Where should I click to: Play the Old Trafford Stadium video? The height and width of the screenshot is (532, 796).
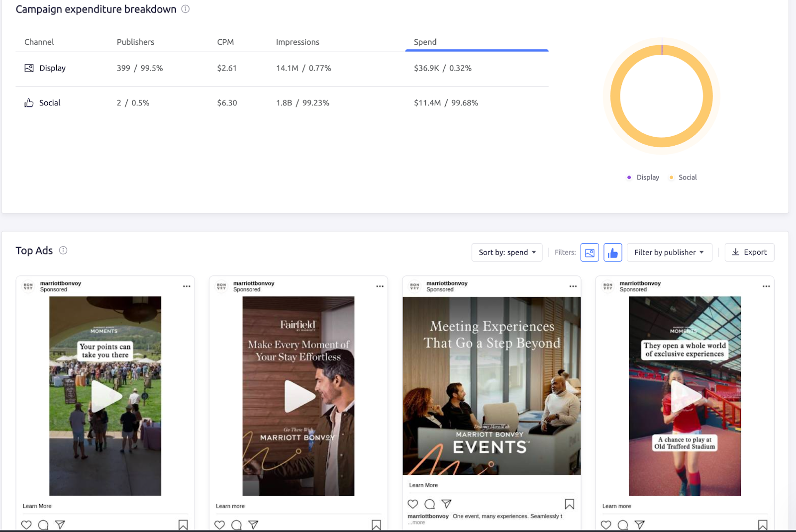pyautogui.click(x=685, y=396)
